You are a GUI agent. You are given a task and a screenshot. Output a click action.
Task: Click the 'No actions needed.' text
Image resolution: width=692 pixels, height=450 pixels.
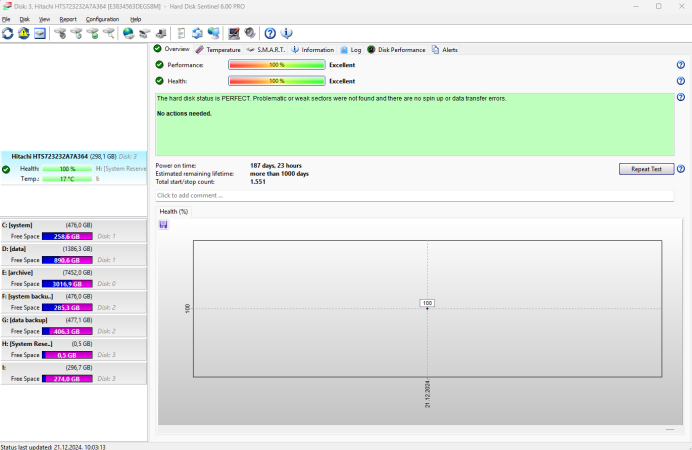(184, 113)
